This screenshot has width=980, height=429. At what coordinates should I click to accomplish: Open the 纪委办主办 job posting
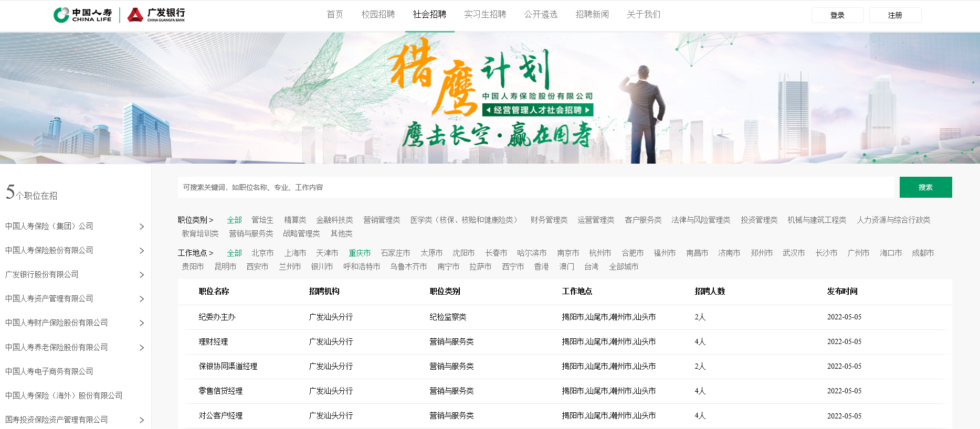pos(217,317)
